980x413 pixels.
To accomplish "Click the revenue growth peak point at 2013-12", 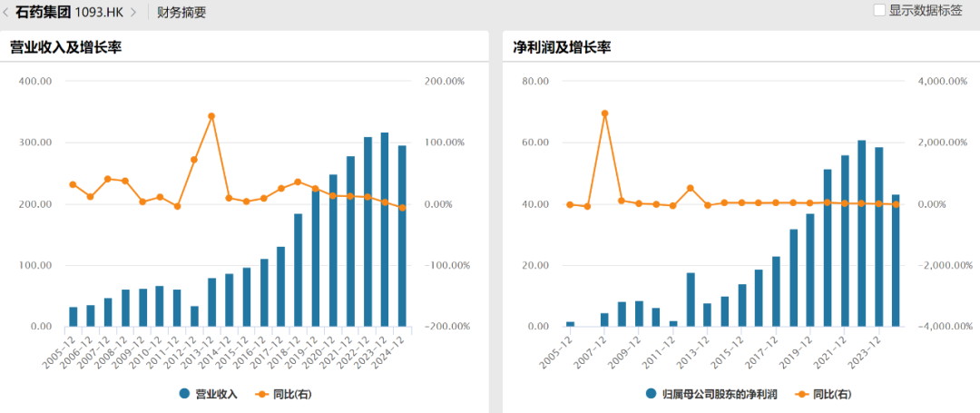I will 211,116.
